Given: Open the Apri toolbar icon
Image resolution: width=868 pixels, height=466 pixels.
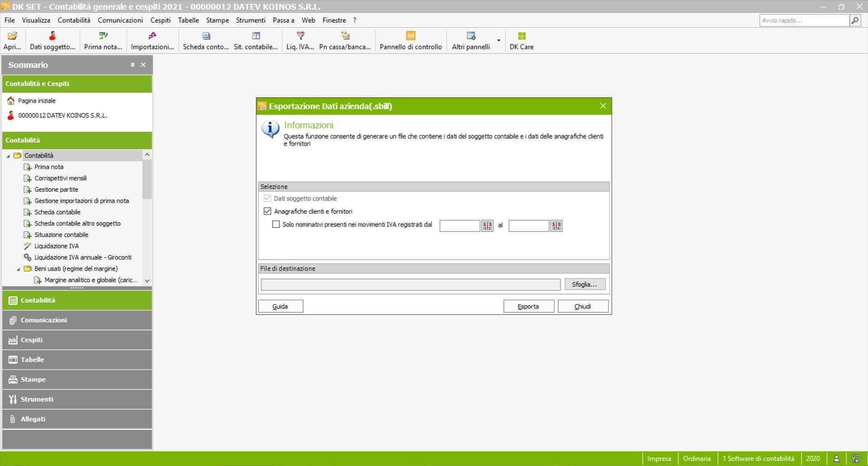Looking at the screenshot, I should (12, 41).
